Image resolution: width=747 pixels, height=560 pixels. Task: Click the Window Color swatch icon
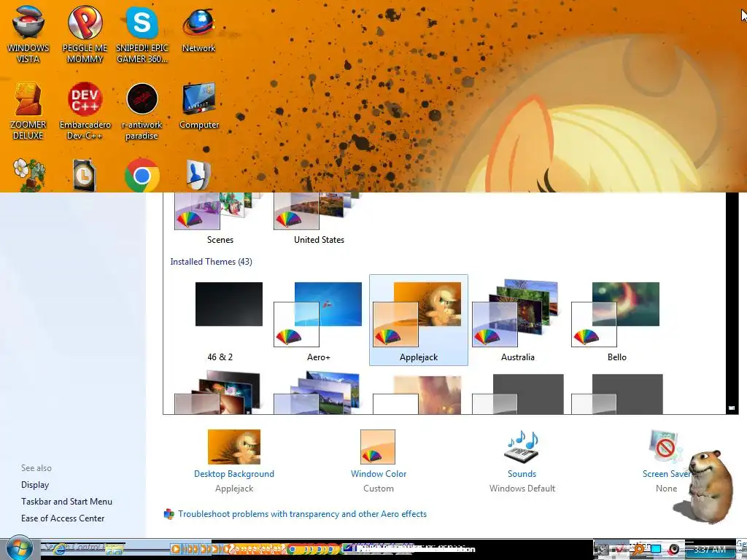pyautogui.click(x=378, y=447)
